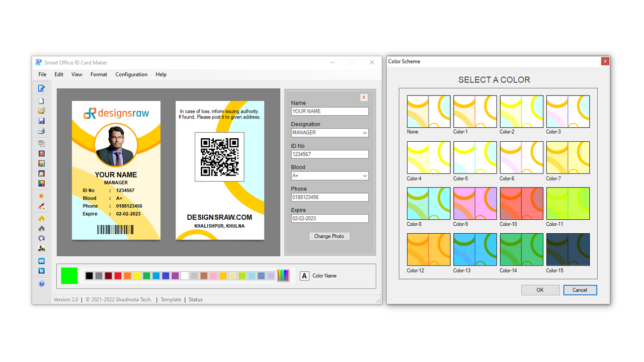644x362 pixels.
Task: Click the sun brightness icon
Action: 41,196
